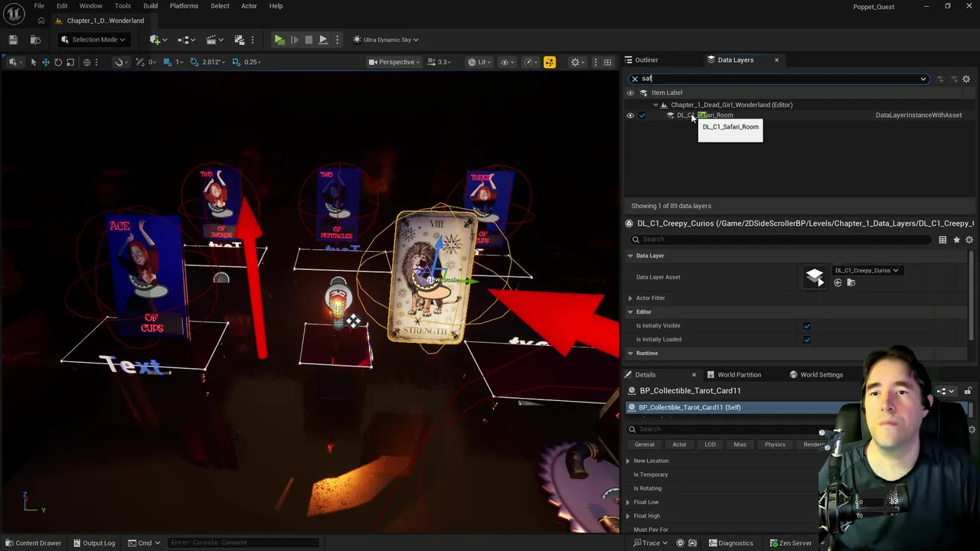Filter details by General category
The height and width of the screenshot is (551, 980).
click(645, 445)
